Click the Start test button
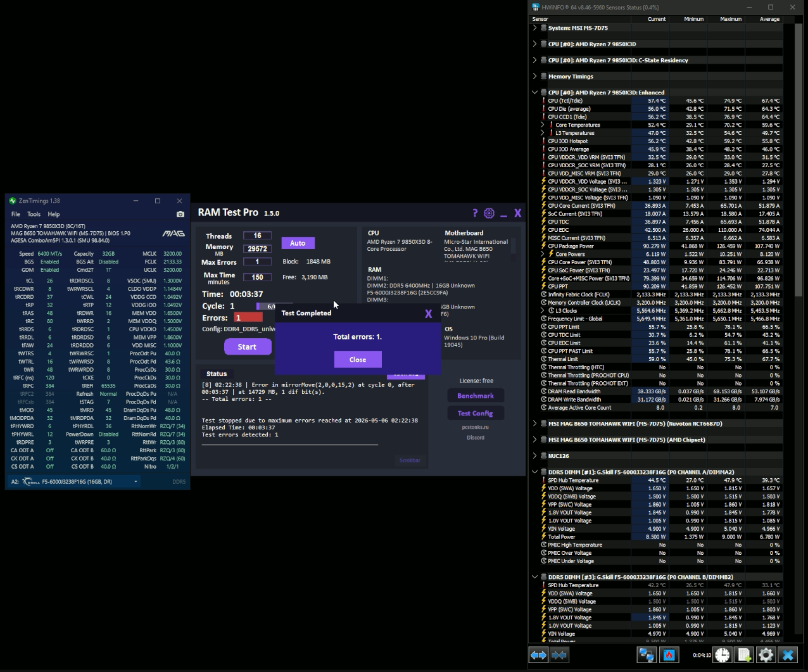The height and width of the screenshot is (672, 808). pos(247,346)
